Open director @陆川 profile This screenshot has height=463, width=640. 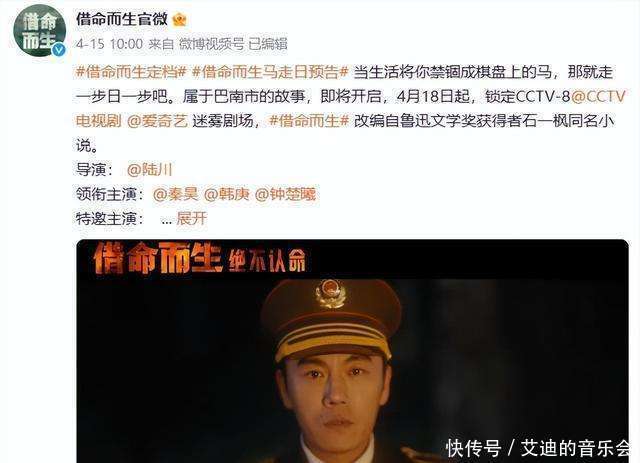coord(149,169)
